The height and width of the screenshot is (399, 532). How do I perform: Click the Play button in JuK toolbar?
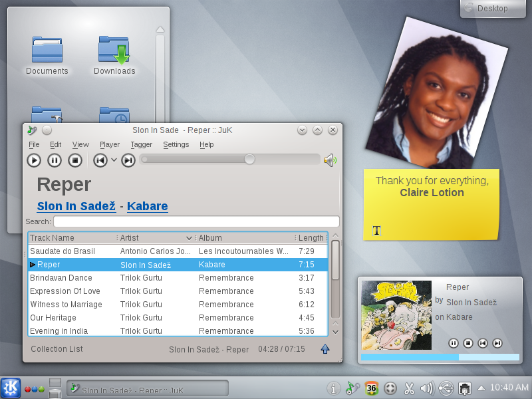[34, 160]
